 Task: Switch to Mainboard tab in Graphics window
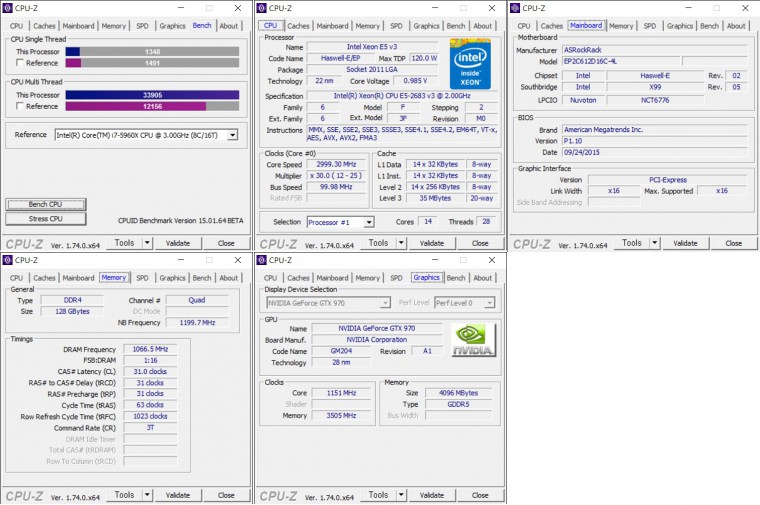(x=332, y=278)
